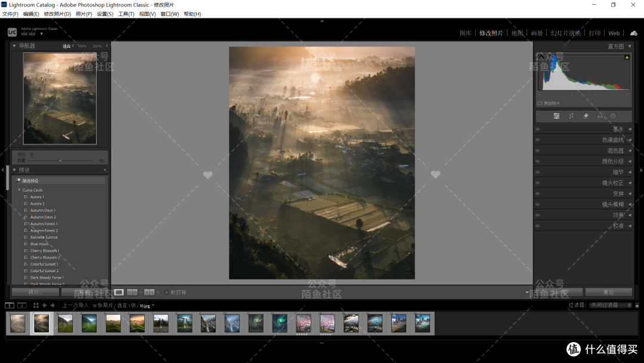
Task: Toggle shadow clipping indicator in histogram
Action: coord(541,57)
